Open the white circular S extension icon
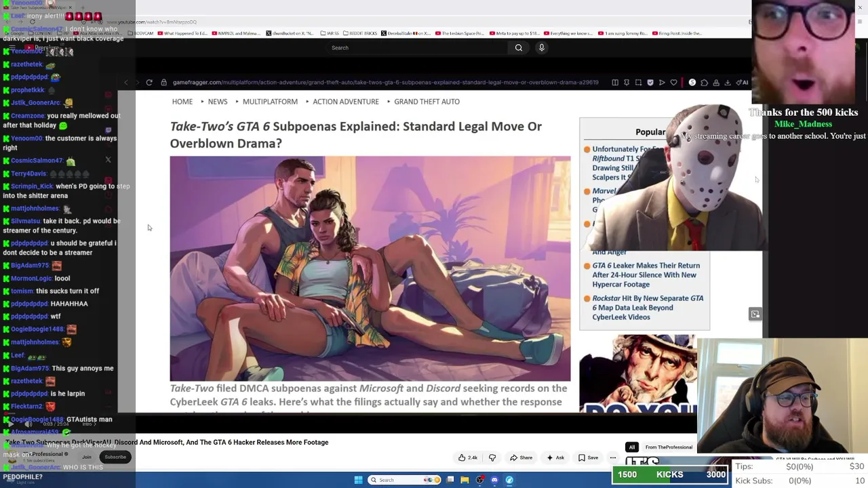This screenshot has width=868, height=488. 692,83
